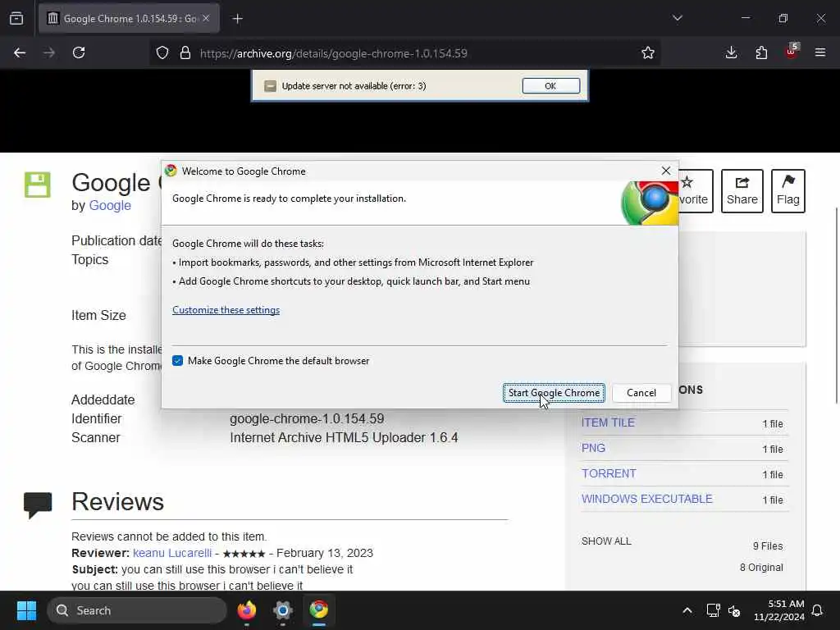Click the taskbar Search box
This screenshot has width=840, height=630.
click(137, 610)
